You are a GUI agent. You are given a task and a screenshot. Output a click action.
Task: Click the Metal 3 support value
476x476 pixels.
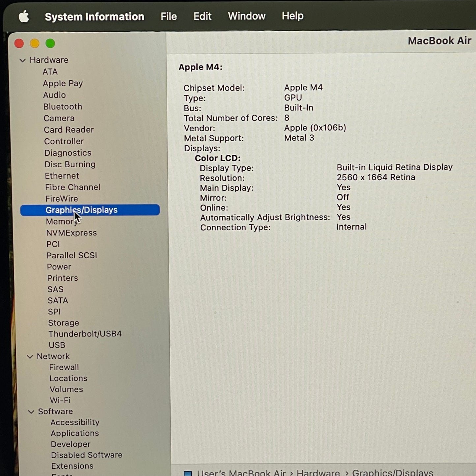tap(299, 138)
